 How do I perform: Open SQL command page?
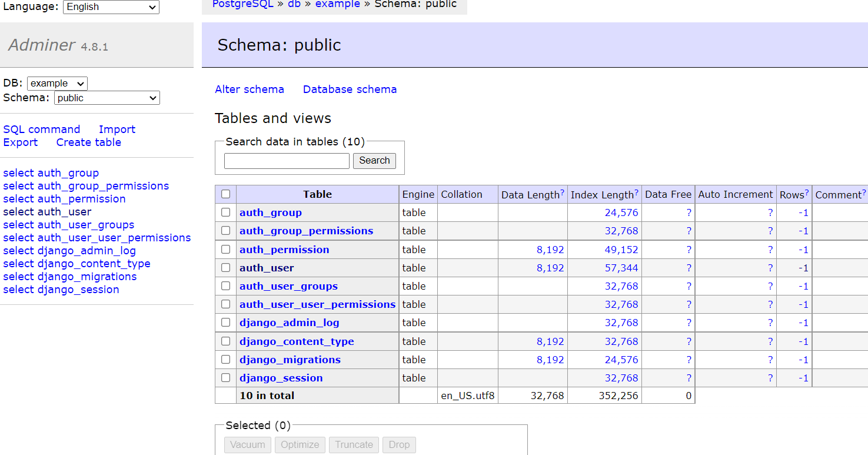[x=42, y=129]
